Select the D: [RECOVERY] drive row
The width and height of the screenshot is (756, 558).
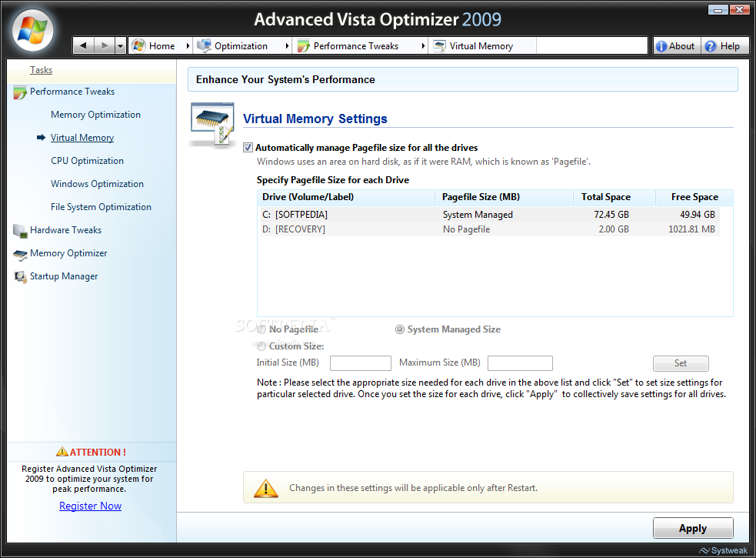(x=489, y=229)
